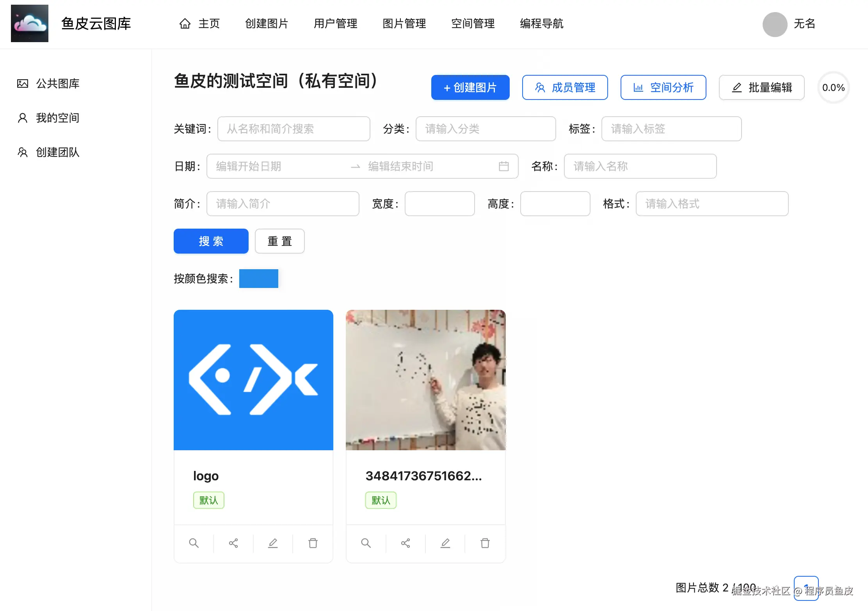Open the 空间分析 space analysis button
The height and width of the screenshot is (611, 868).
coord(663,87)
